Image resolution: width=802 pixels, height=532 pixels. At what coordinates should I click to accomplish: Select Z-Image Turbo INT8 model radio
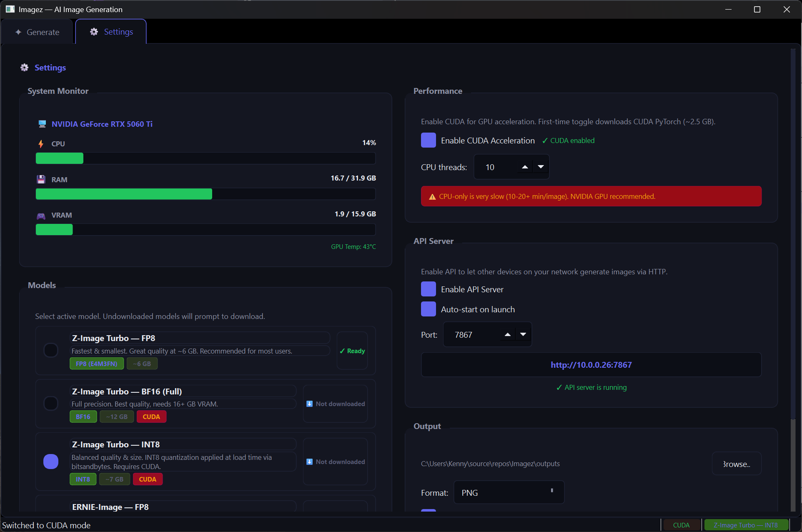pyautogui.click(x=51, y=462)
